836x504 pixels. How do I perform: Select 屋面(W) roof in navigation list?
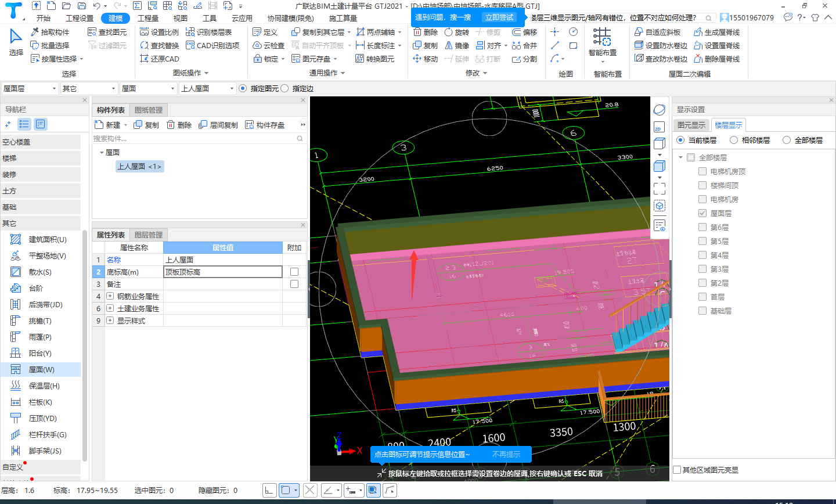(41, 369)
